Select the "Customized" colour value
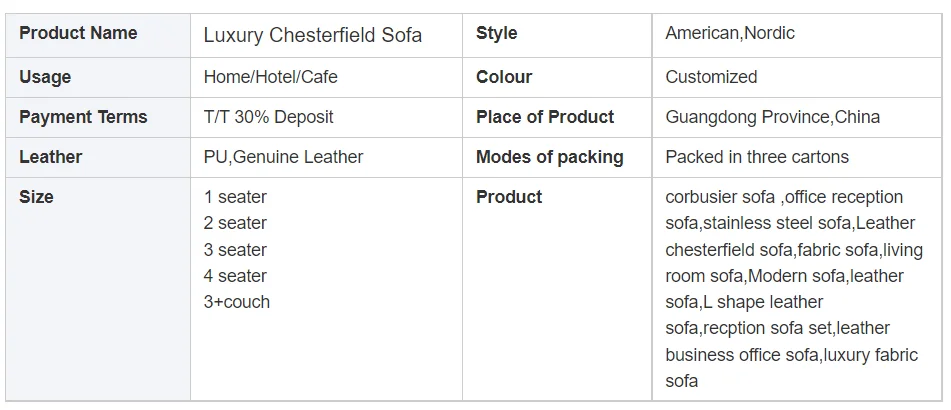The width and height of the screenshot is (951, 410). [711, 77]
